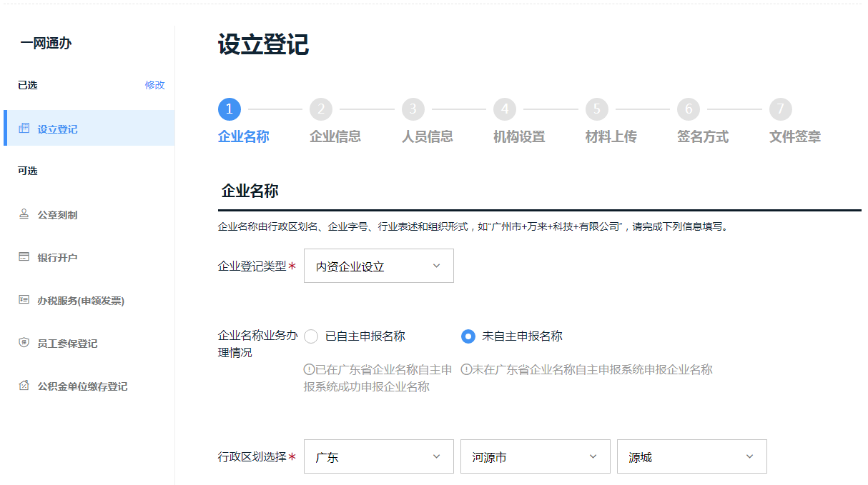Image resolution: width=868 pixels, height=485 pixels.
Task: Click the 员工参保登记 shield icon
Action: 24,343
